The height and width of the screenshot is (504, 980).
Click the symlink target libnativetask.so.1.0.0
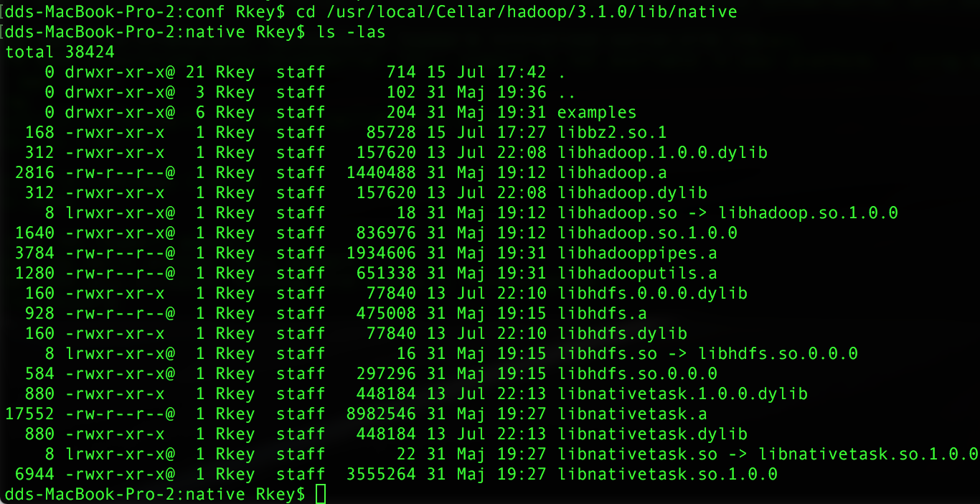(868, 454)
